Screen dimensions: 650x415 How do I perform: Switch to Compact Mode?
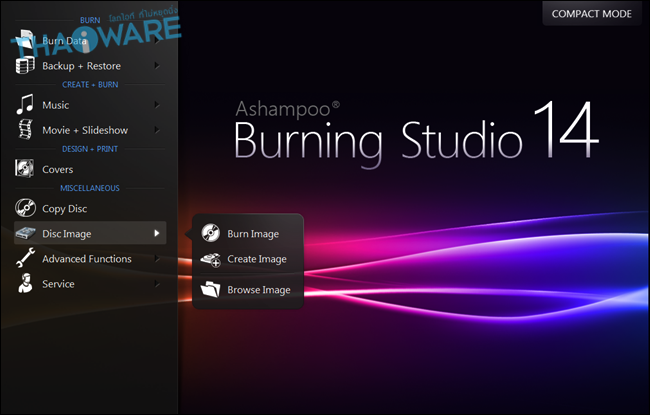592,14
